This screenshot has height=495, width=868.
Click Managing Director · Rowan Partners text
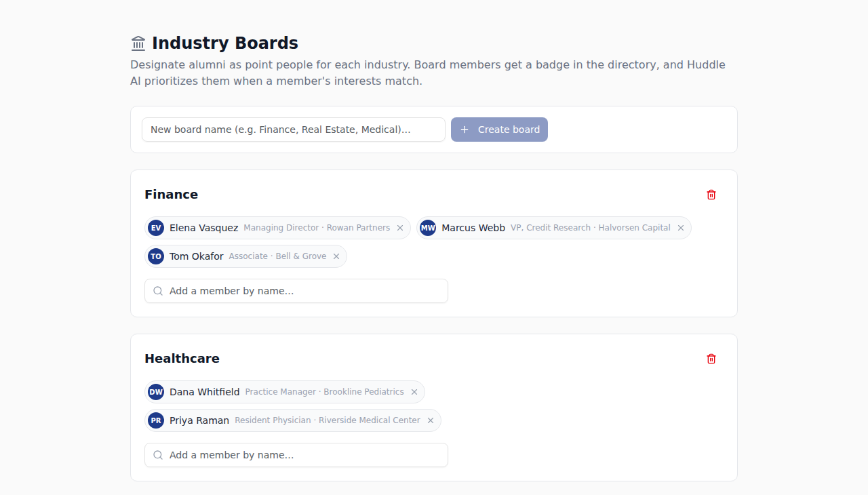317,228
